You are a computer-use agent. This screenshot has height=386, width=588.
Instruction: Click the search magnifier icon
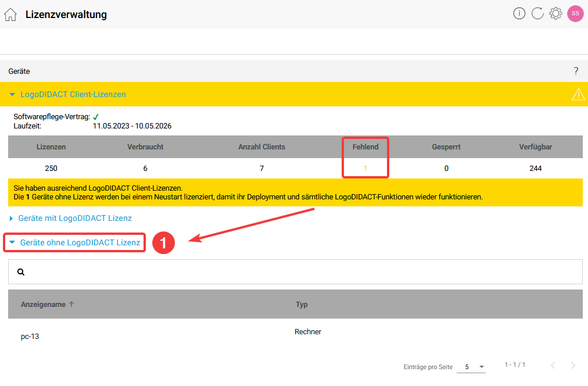coord(21,272)
